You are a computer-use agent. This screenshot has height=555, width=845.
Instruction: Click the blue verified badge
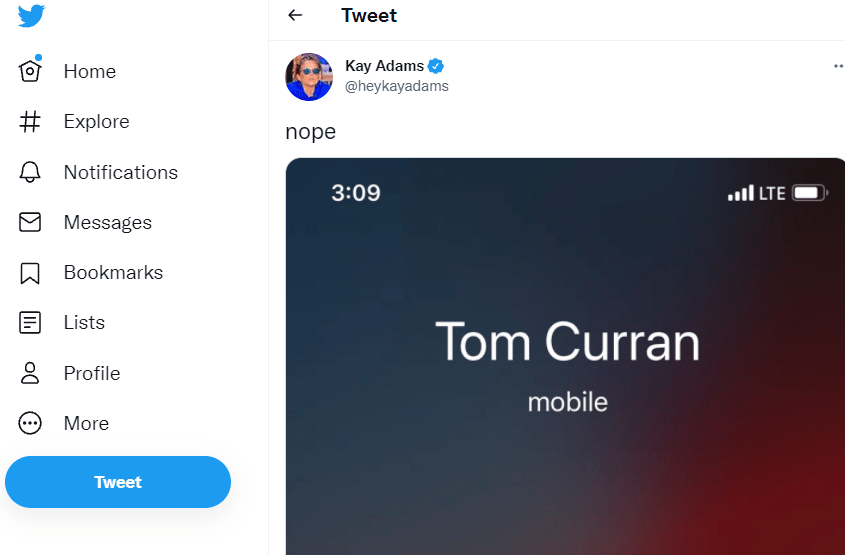pos(436,66)
